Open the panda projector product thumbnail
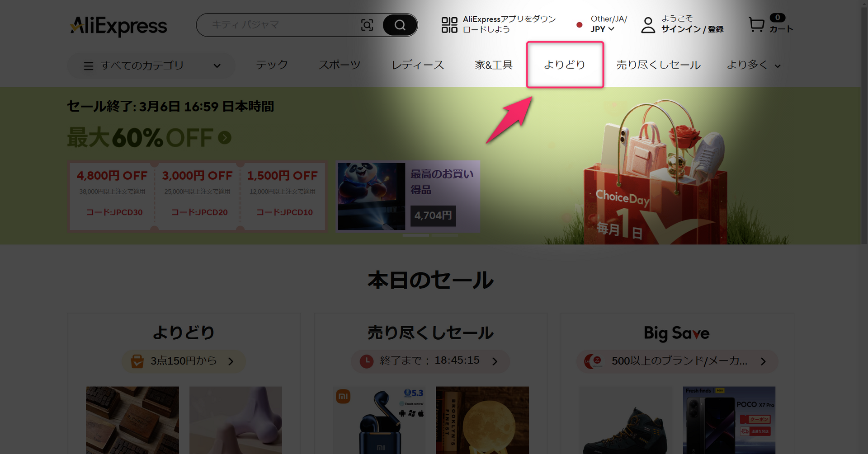 pyautogui.click(x=371, y=197)
